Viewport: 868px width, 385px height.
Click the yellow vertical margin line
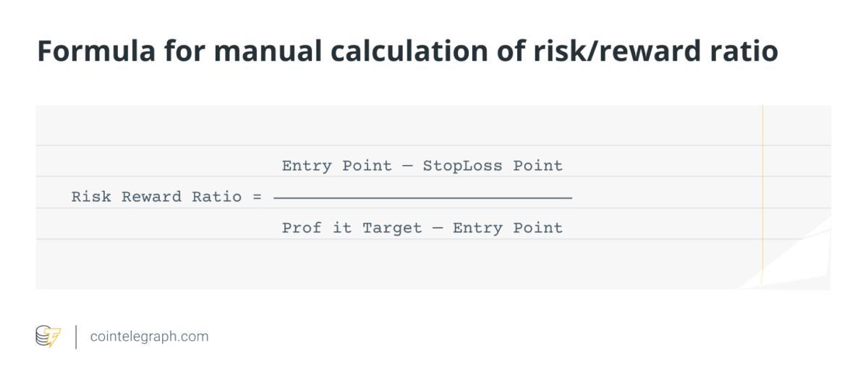(762, 195)
